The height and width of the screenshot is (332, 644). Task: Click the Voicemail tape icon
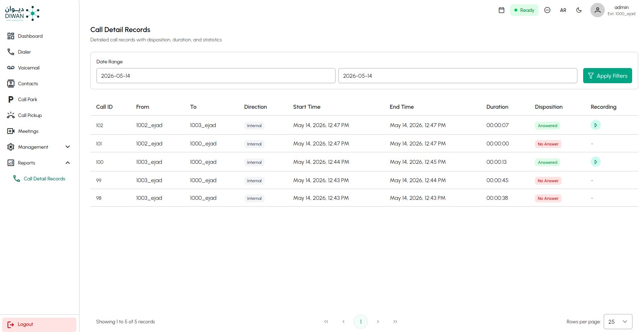11,68
